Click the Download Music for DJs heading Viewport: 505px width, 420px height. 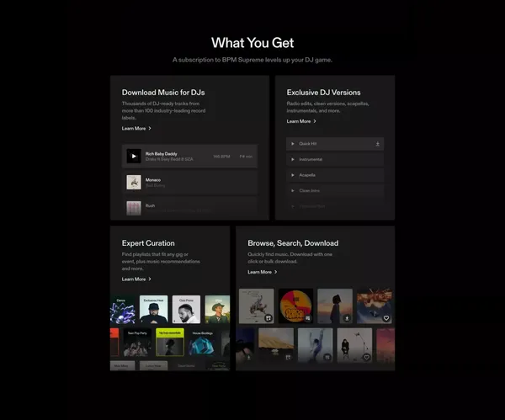tap(163, 93)
